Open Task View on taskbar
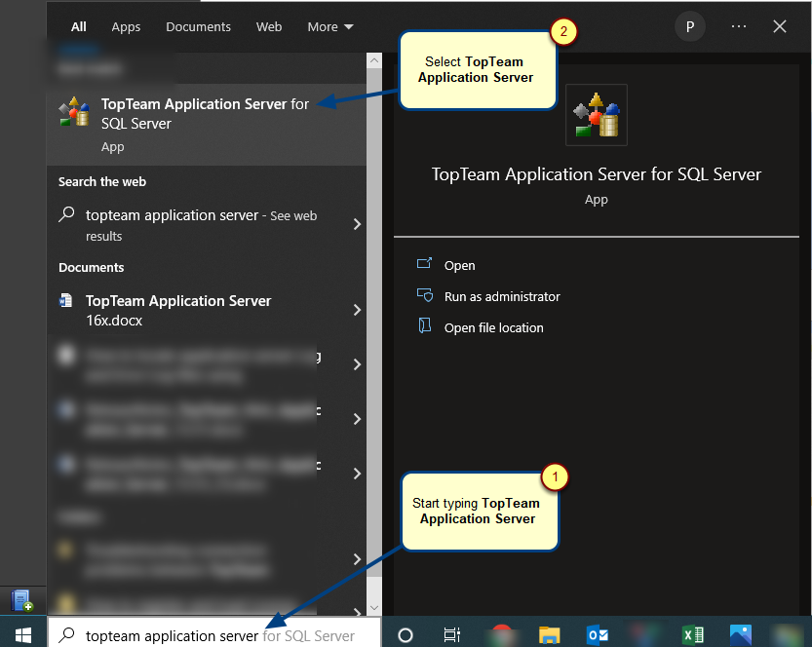This screenshot has width=812, height=647. 451,634
